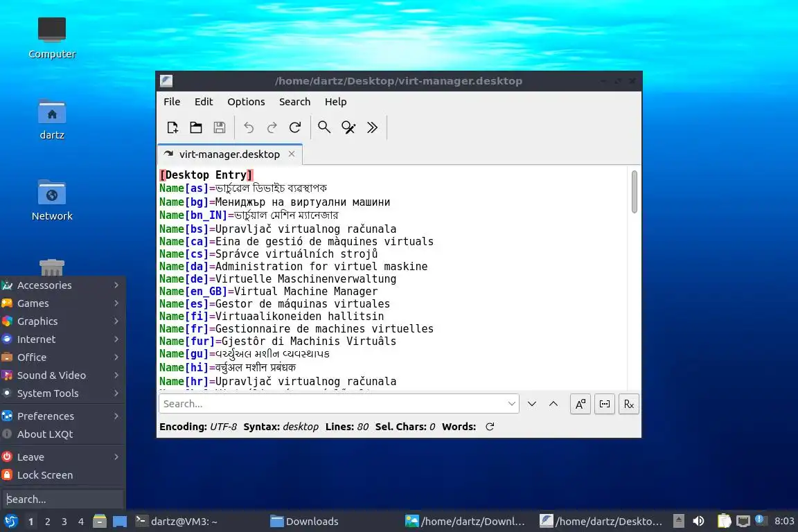This screenshot has width=798, height=532.
Task: Click the show desktop panel icon
Action: (x=120, y=522)
